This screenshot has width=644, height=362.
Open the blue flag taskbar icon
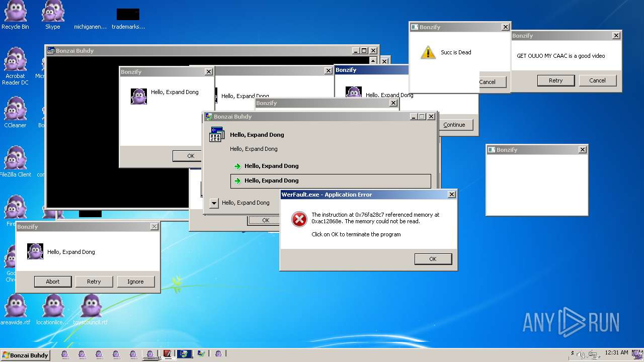pos(184,354)
